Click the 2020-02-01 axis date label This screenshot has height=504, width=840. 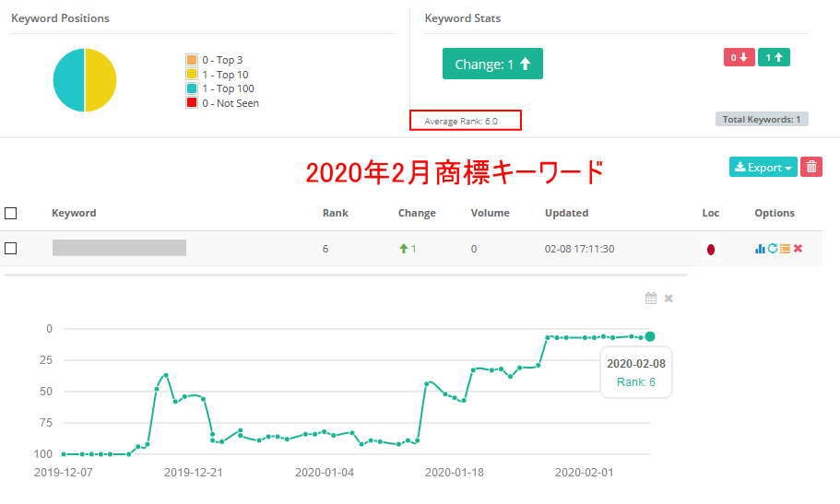click(584, 473)
